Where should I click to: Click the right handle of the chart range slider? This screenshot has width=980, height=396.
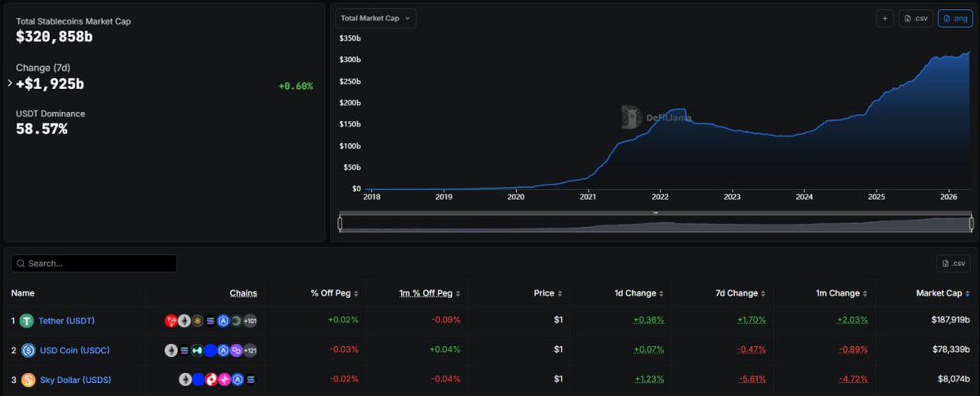coord(971,223)
